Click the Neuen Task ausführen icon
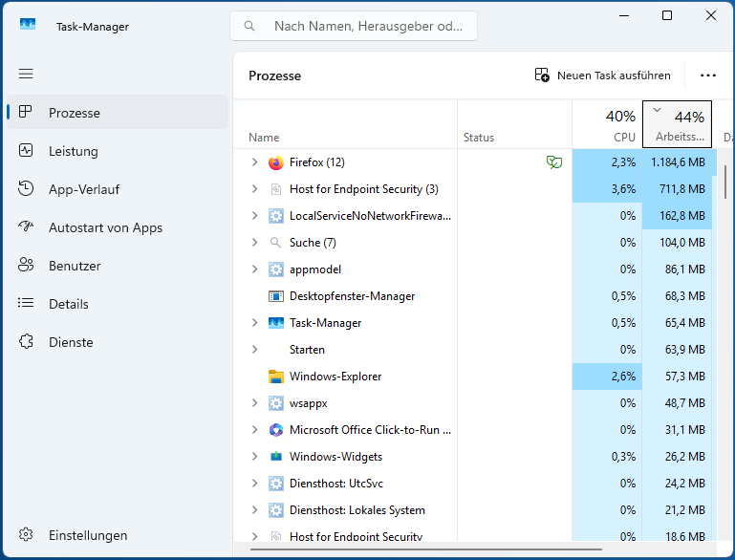Viewport: 735px width, 560px height. click(542, 75)
